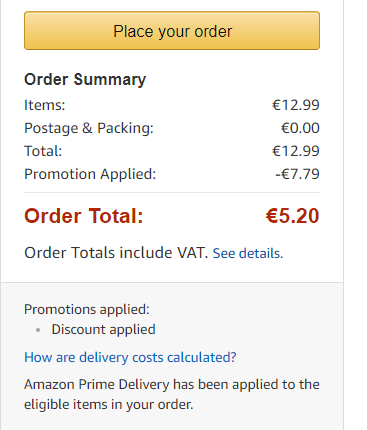This screenshot has width=367, height=430.
Task: Click the red Order Total label
Action: [84, 216]
